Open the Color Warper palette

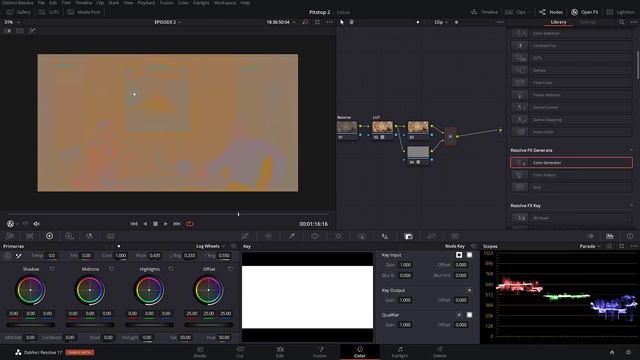tap(268, 236)
